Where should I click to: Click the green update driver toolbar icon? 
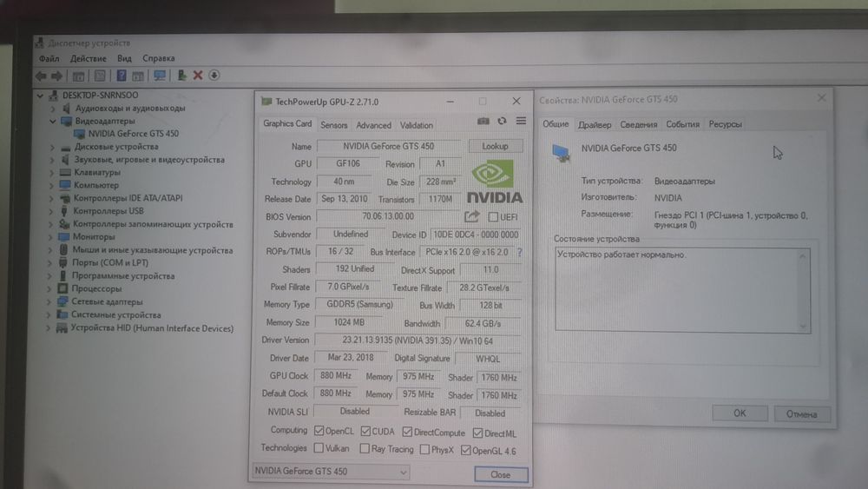point(181,76)
